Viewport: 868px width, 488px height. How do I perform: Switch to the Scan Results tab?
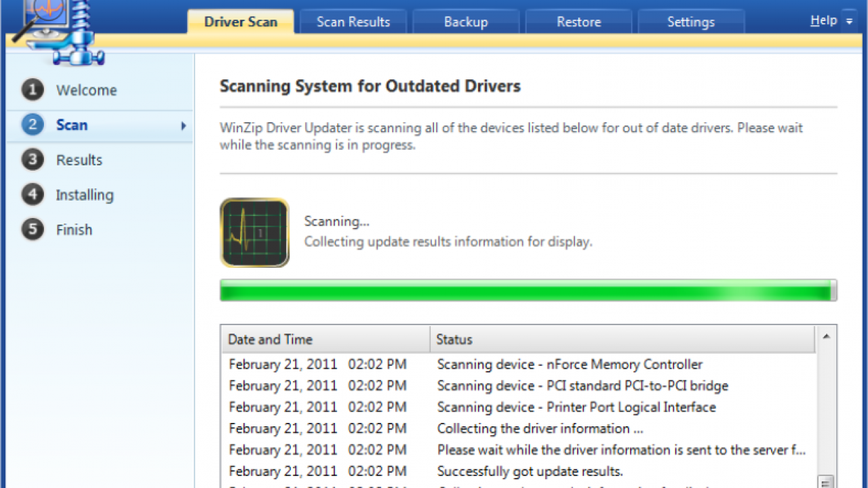pos(353,22)
